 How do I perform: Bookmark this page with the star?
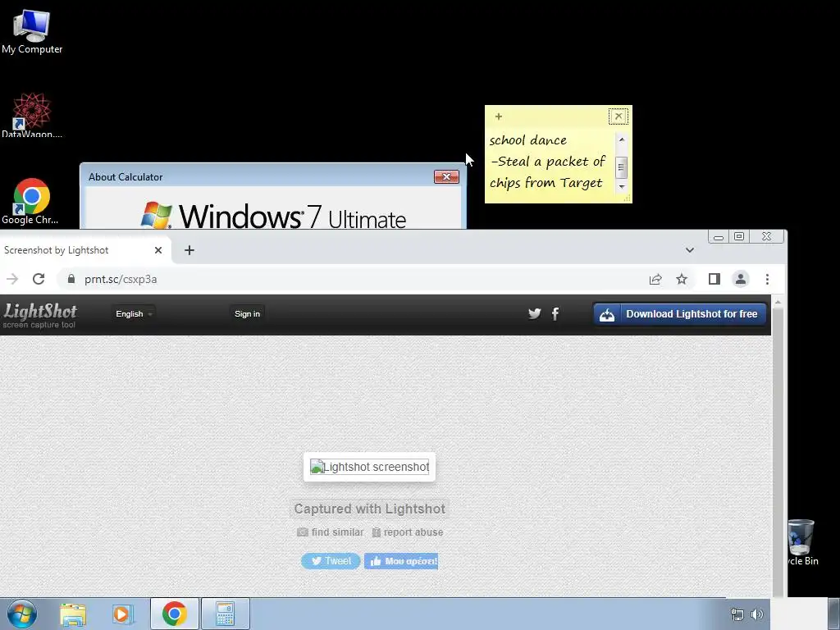point(682,279)
